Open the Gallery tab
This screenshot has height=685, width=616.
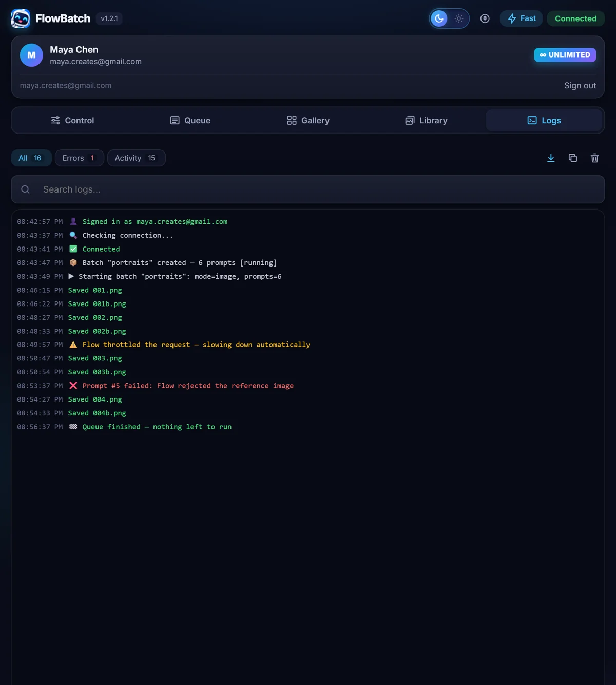pos(308,120)
